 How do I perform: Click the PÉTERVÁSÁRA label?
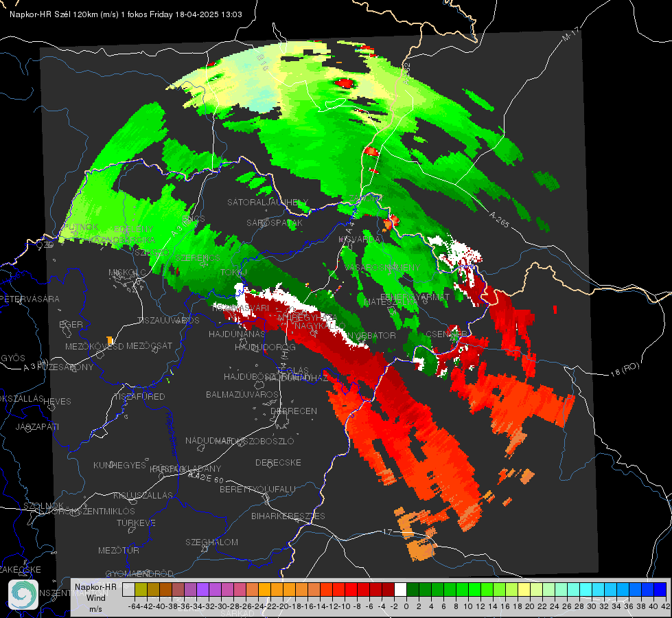[x=30, y=299]
